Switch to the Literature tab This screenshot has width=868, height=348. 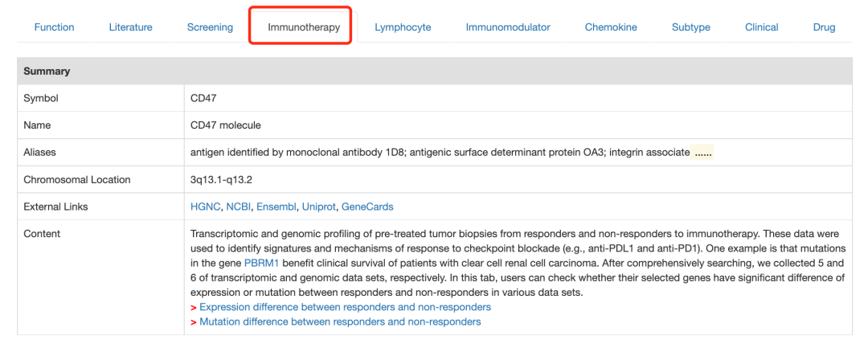point(130,27)
